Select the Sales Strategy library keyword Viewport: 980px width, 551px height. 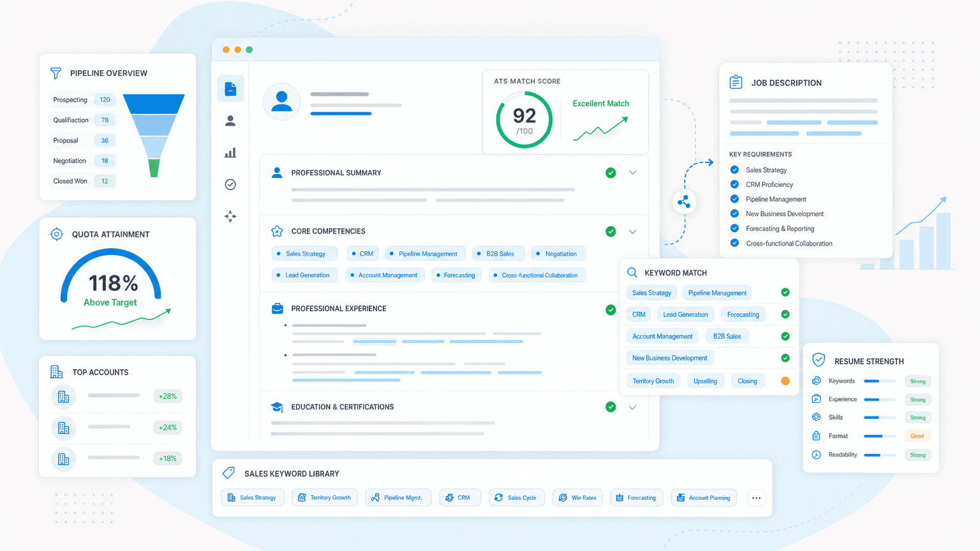pyautogui.click(x=252, y=497)
